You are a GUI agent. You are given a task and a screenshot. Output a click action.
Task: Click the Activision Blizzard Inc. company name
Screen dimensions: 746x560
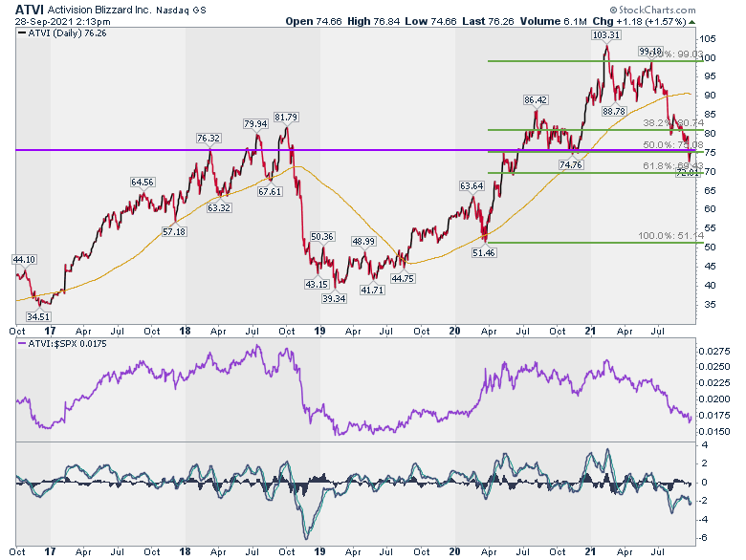click(99, 10)
